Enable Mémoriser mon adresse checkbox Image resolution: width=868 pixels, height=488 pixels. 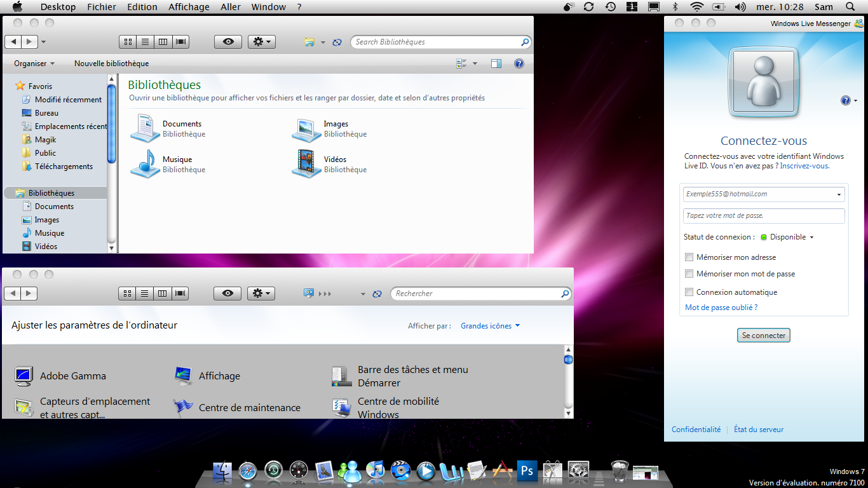click(x=689, y=257)
